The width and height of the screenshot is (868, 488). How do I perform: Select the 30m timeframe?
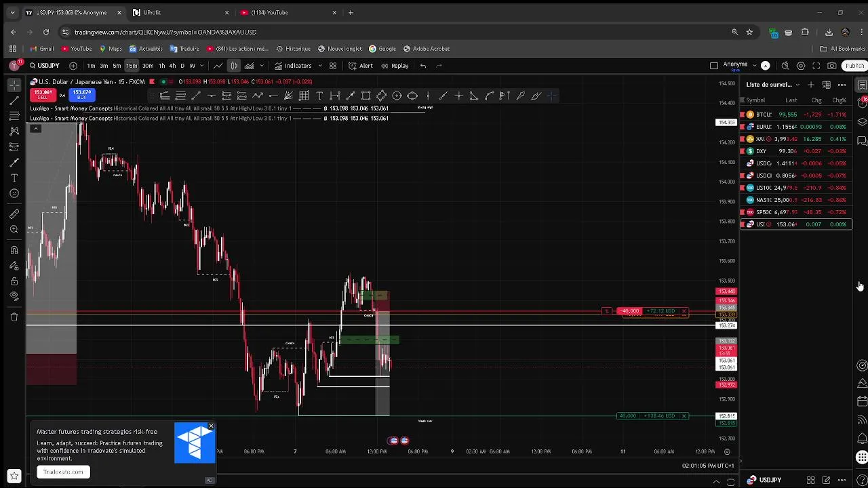click(x=148, y=66)
